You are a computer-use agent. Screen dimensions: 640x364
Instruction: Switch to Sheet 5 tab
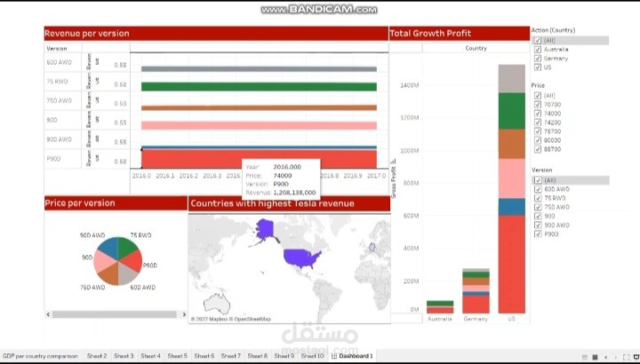coord(177,356)
